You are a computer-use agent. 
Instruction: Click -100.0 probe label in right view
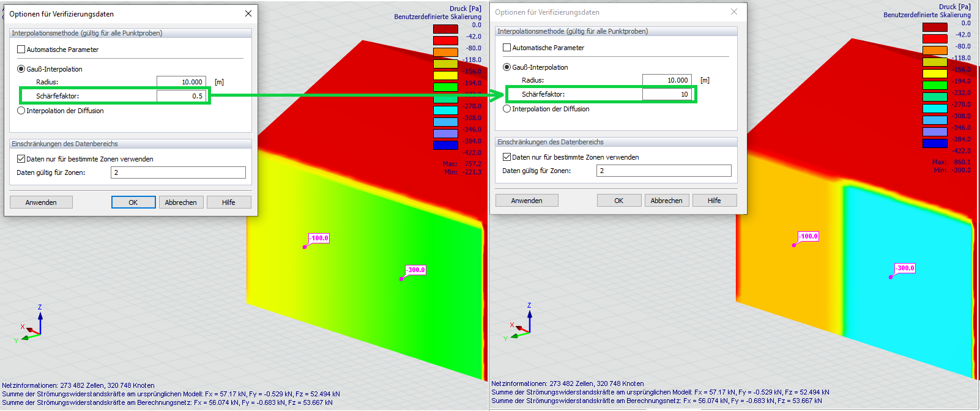[x=808, y=236]
